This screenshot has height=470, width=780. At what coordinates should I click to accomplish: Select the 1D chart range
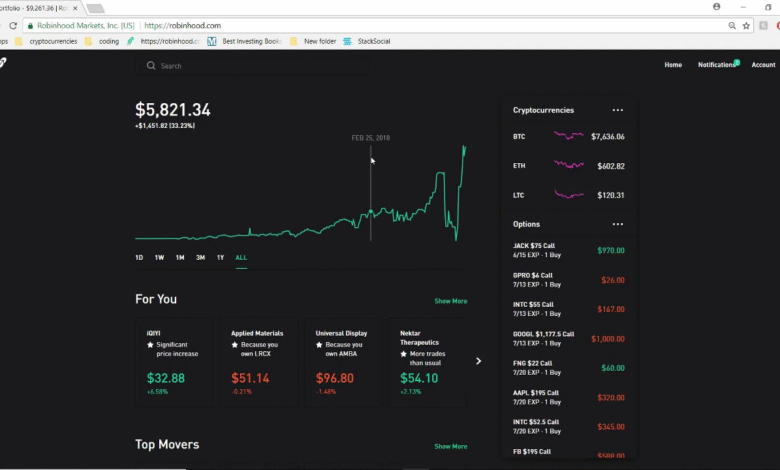click(139, 258)
